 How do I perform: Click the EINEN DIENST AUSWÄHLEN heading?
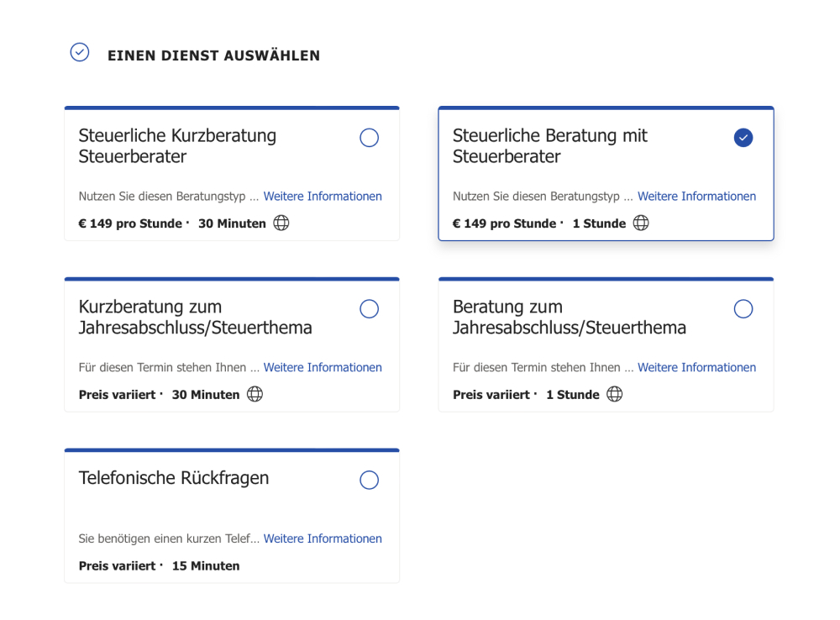[x=213, y=55]
